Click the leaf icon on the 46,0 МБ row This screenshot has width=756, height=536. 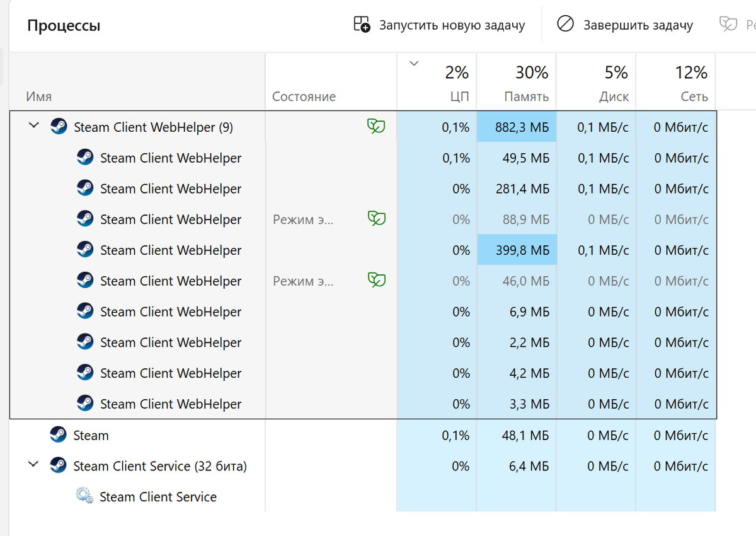tap(376, 281)
